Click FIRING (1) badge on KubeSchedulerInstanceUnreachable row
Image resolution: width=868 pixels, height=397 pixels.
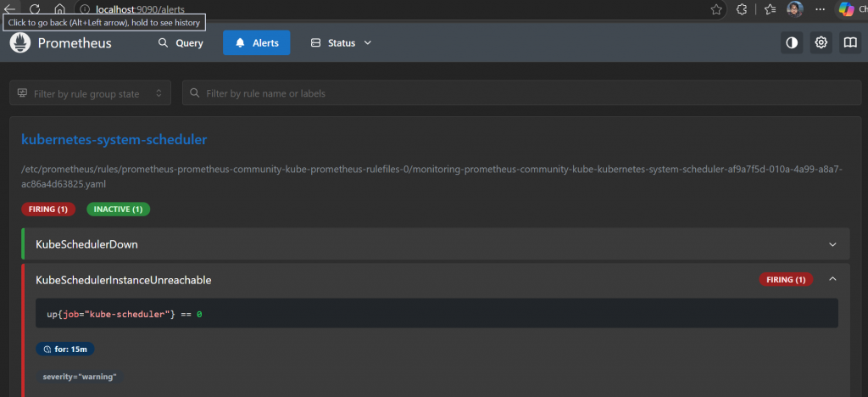tap(786, 280)
